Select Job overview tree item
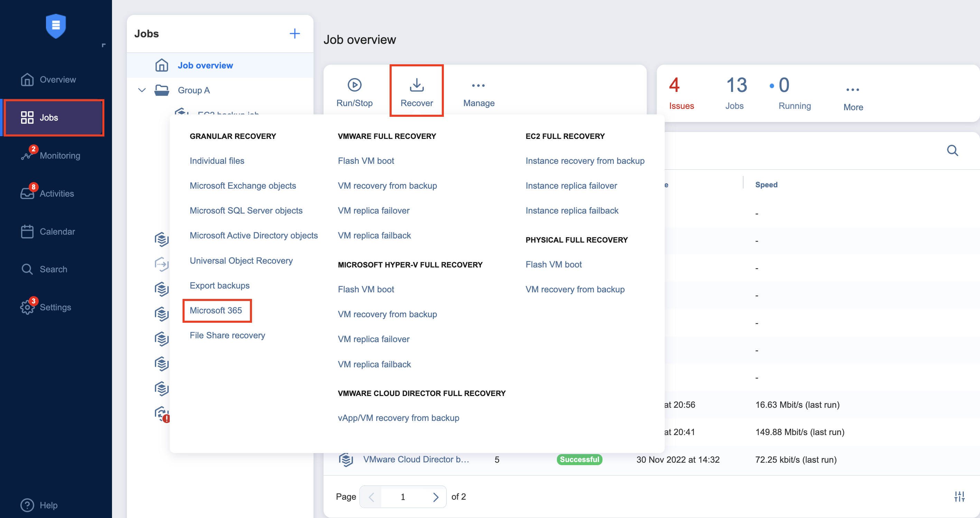Screen dimensions: 980x518 [205, 65]
